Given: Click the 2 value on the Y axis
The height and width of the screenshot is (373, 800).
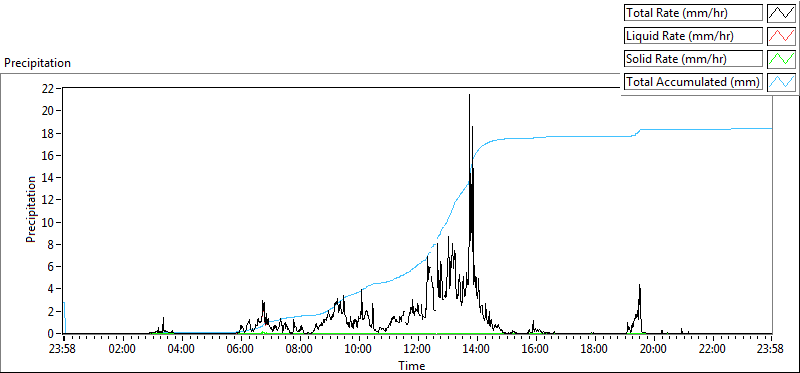Looking at the screenshot, I should click(51, 311).
